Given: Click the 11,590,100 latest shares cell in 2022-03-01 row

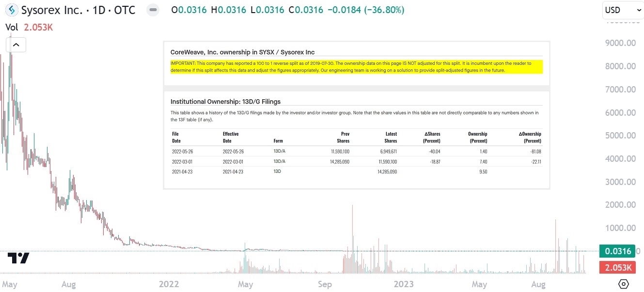Looking at the screenshot, I should tap(387, 161).
